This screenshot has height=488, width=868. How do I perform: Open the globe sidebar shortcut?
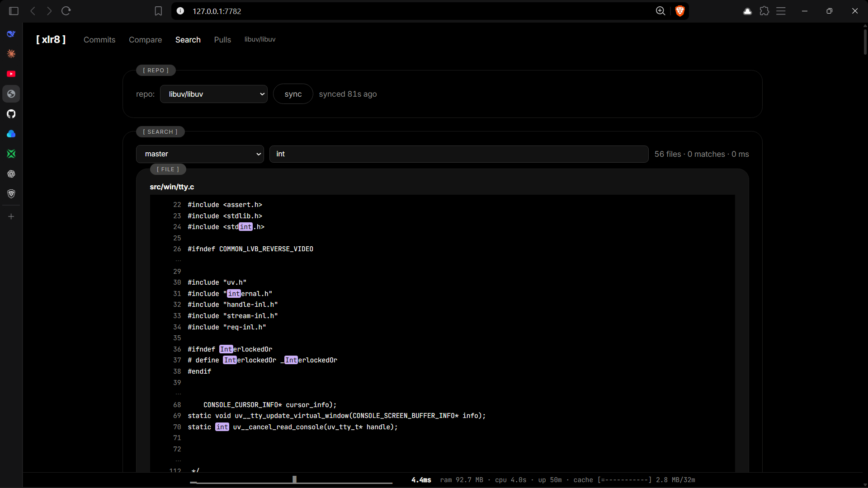(x=11, y=94)
